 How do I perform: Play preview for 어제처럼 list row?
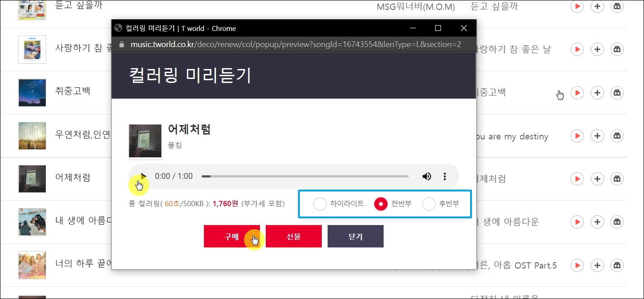(577, 179)
